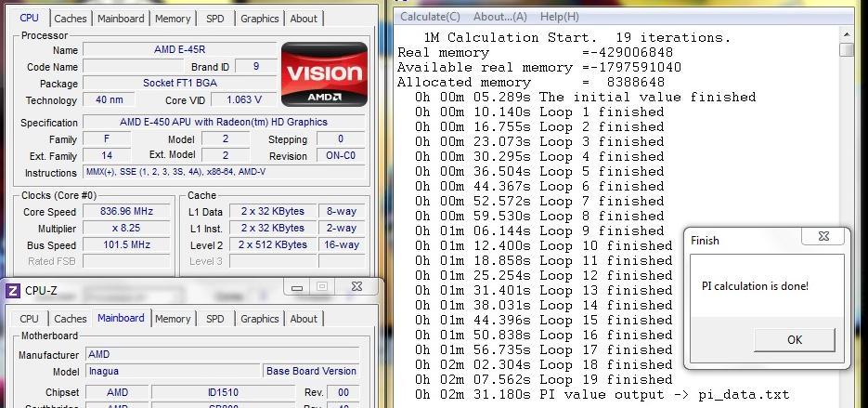Click the Brand ID value '9'
The width and height of the screenshot is (868, 408).
point(255,67)
